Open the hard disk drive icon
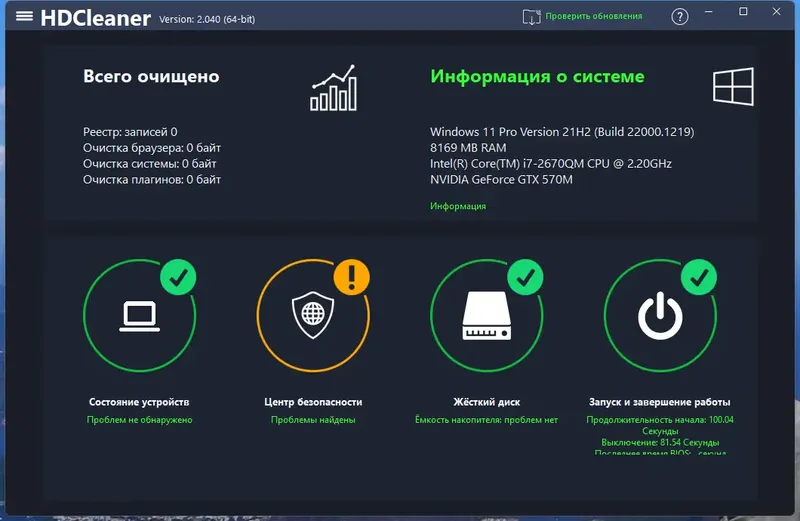The height and width of the screenshot is (521, 800). (x=487, y=316)
